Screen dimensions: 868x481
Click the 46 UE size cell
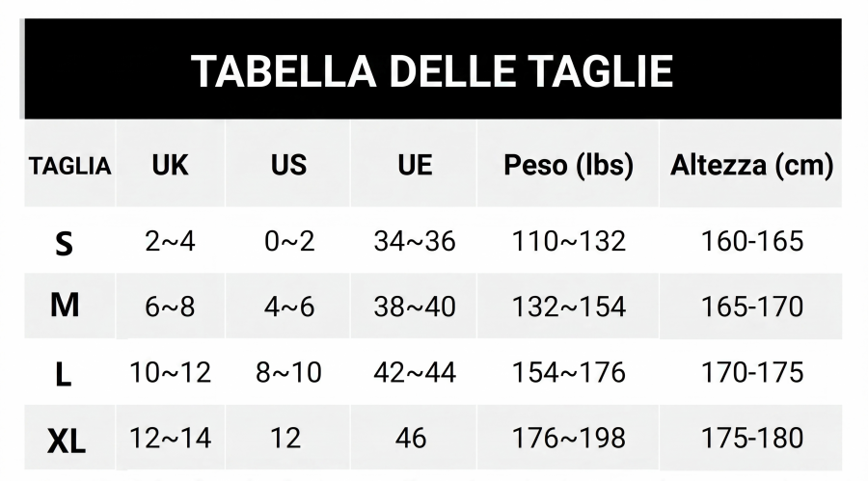(411, 439)
